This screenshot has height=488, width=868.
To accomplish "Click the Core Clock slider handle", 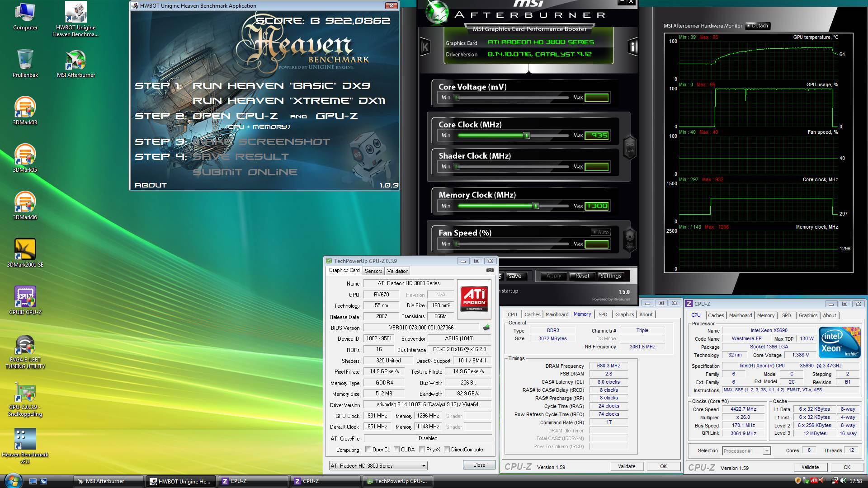I will (x=527, y=136).
